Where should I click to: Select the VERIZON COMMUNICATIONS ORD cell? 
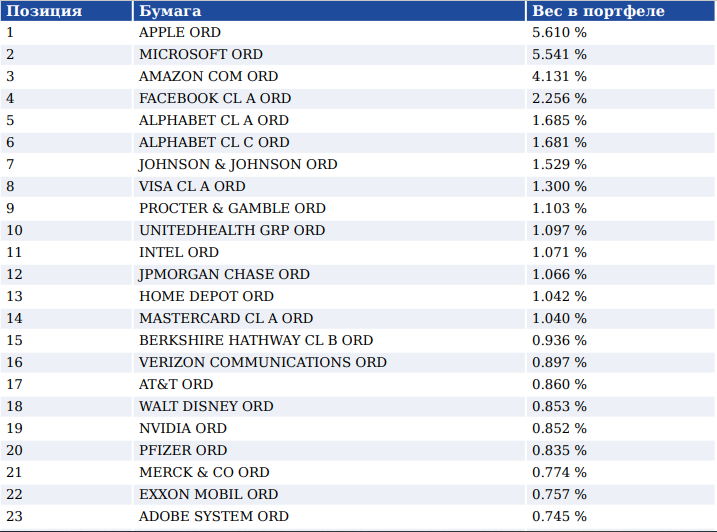click(329, 362)
